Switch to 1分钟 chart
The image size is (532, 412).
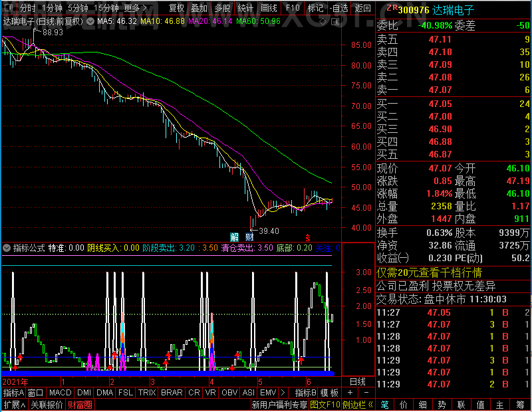[x=52, y=7]
